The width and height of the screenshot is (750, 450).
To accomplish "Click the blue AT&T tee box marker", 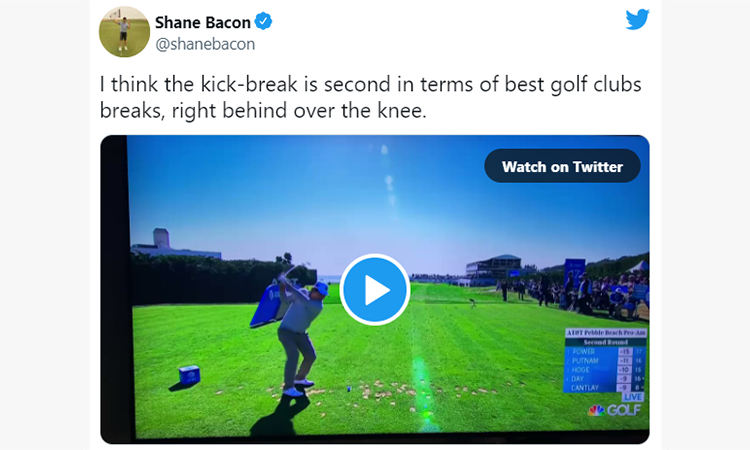I will [x=189, y=375].
